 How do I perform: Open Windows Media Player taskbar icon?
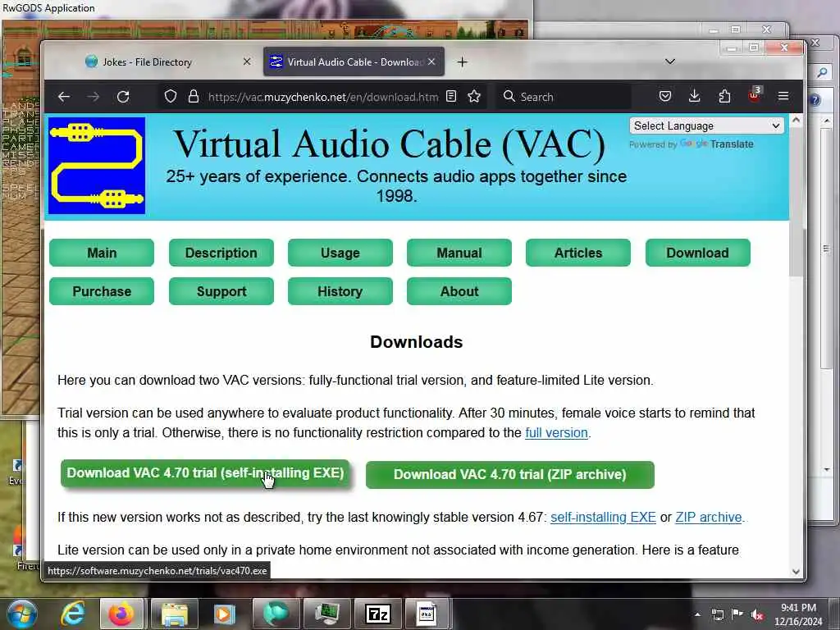coord(225,614)
